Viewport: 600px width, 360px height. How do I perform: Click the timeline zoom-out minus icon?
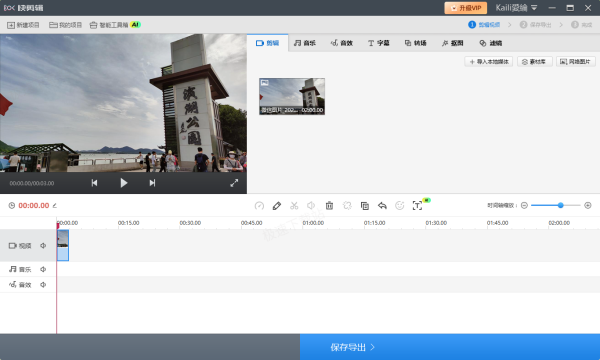tap(524, 205)
